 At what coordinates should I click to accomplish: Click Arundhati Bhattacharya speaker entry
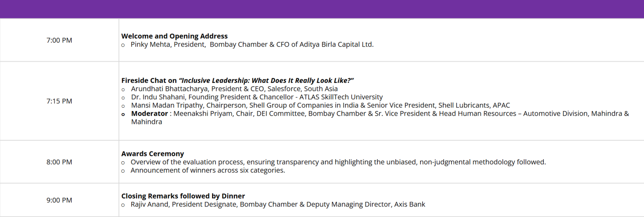(x=234, y=89)
